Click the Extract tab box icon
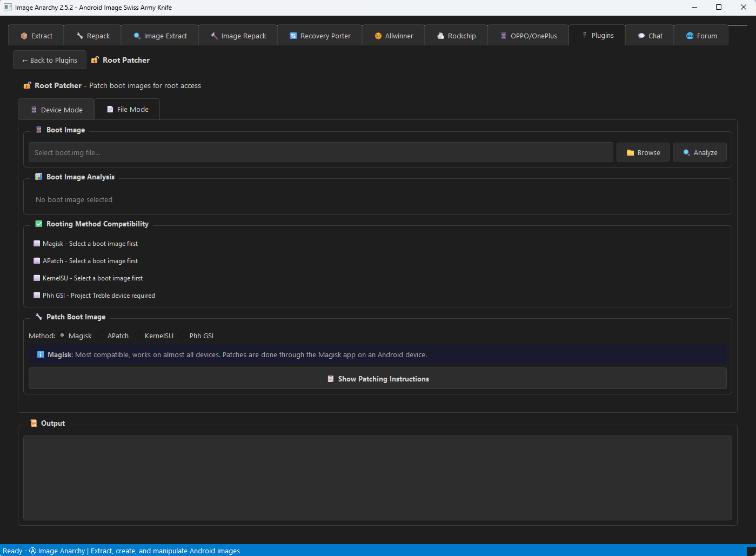The height and width of the screenshot is (556, 756). click(x=24, y=36)
